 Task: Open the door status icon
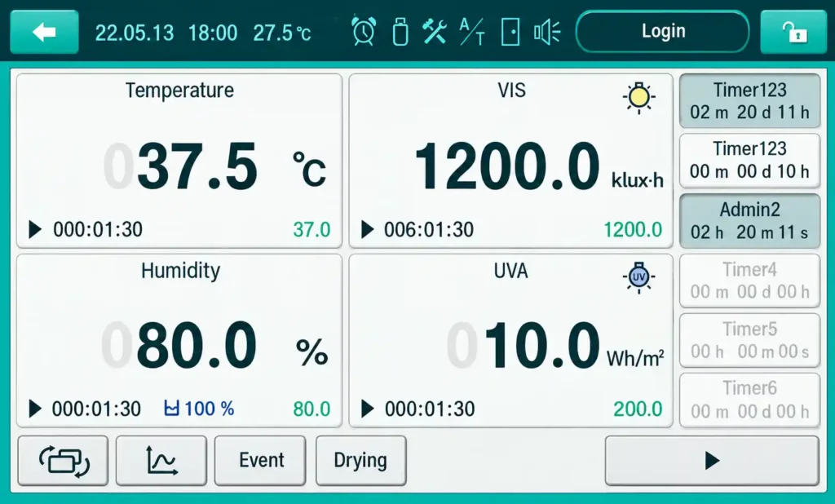point(510,32)
